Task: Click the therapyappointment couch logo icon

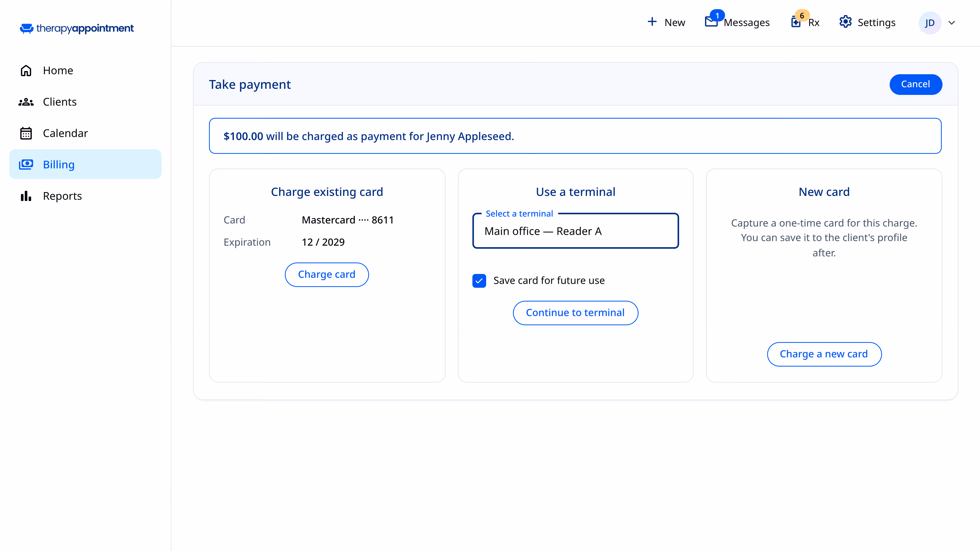Action: coord(27,29)
